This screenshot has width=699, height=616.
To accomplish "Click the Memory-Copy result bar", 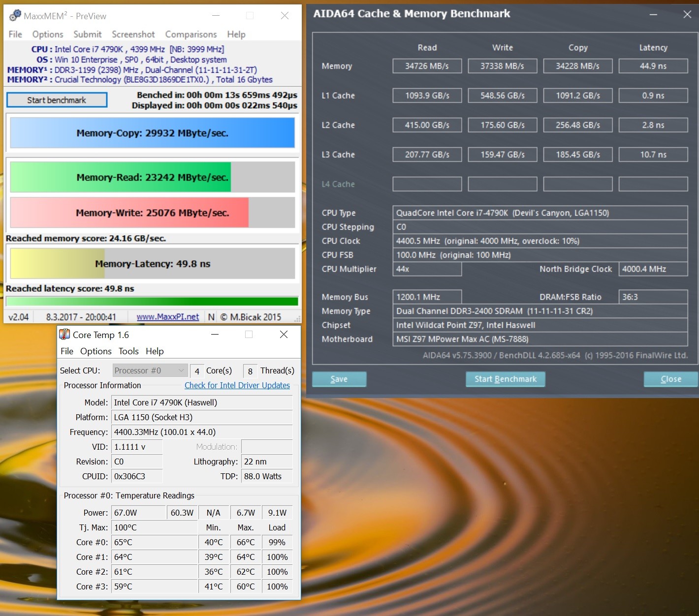I will tap(152, 133).
